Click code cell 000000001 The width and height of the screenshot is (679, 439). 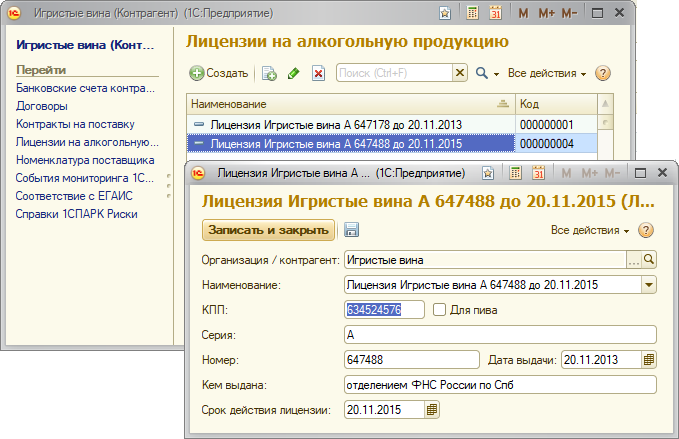click(556, 125)
